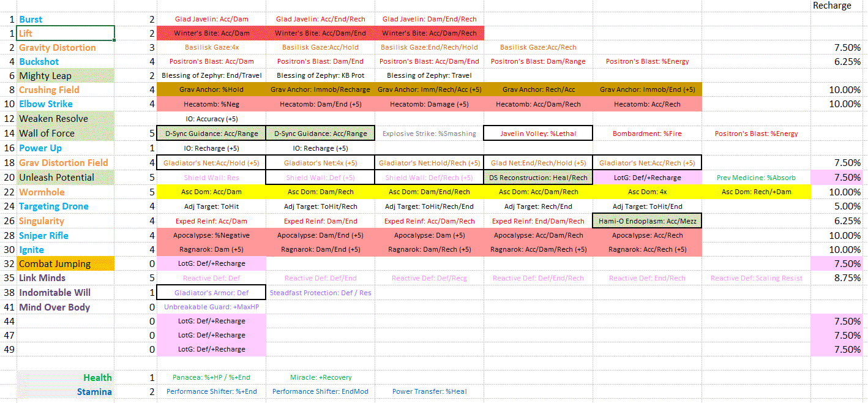Click the yellow Asc Dom: Rech/+Dam cell

pyautogui.click(x=756, y=192)
